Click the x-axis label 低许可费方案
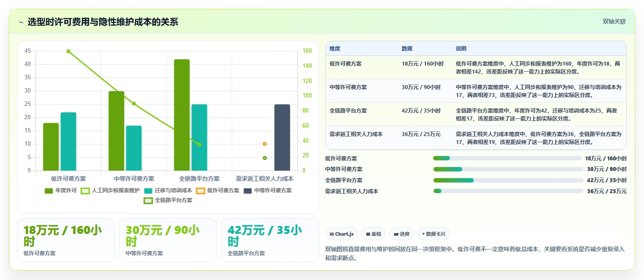Screen dimensions: 644x280 click(x=68, y=179)
